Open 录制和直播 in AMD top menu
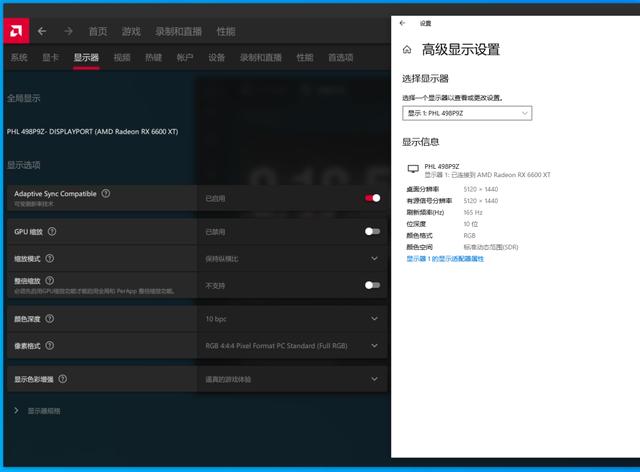The image size is (640, 472). pyautogui.click(x=178, y=31)
